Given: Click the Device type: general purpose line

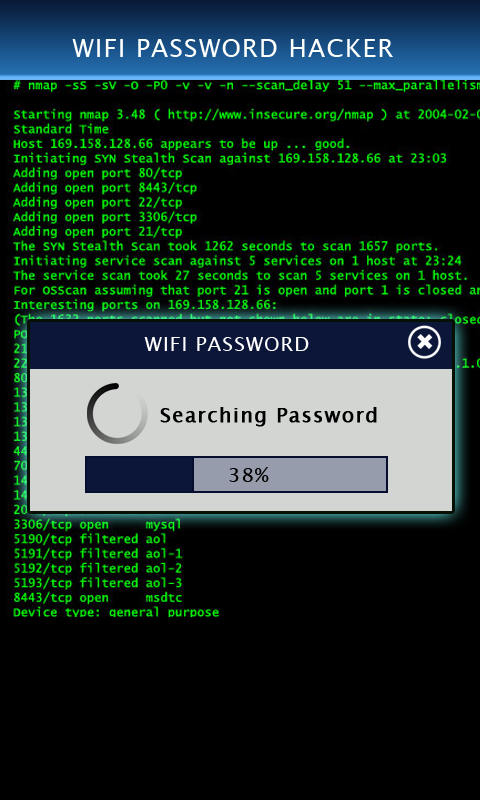Looking at the screenshot, I should point(116,612).
